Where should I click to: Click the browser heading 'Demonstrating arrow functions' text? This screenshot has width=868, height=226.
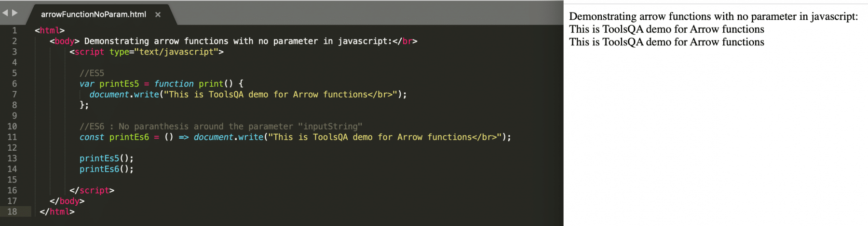714,16
